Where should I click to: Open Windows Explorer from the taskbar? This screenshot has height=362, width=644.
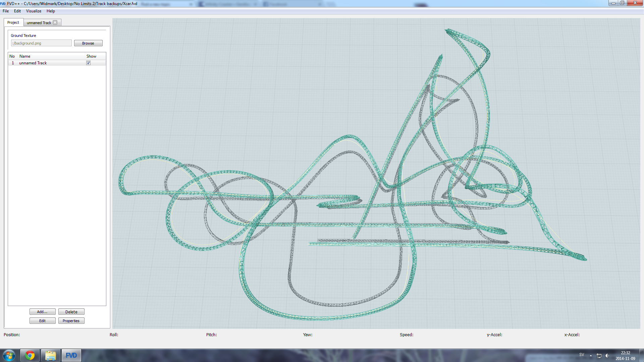(x=51, y=355)
